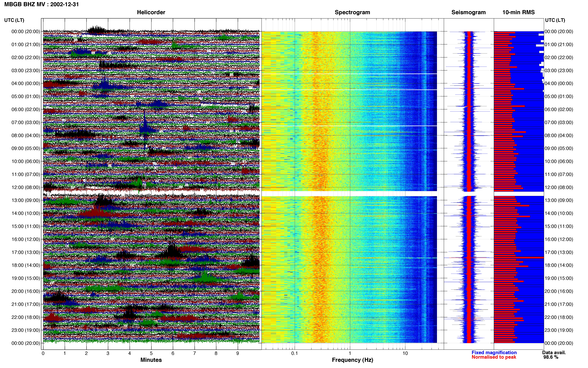The width and height of the screenshot is (588, 368).
Task: Click left time label 18:00 (14:00)
Action: pos(26,265)
